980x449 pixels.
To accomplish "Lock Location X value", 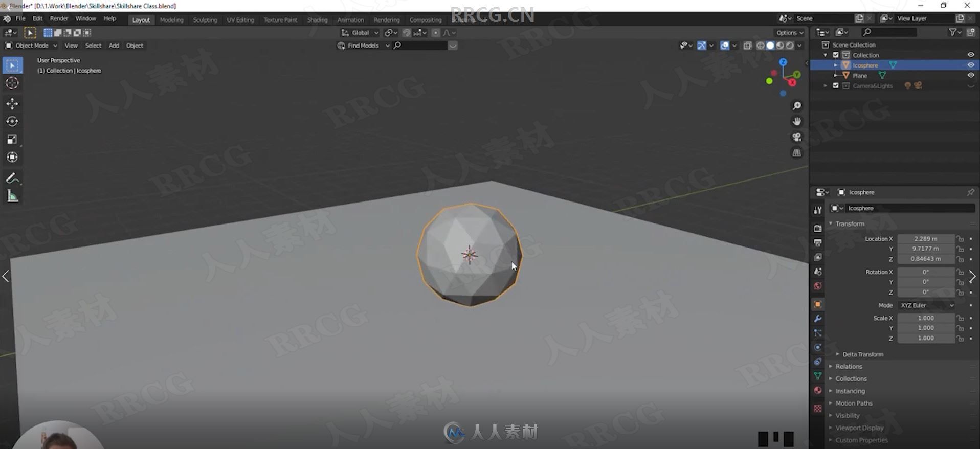I will coord(961,239).
